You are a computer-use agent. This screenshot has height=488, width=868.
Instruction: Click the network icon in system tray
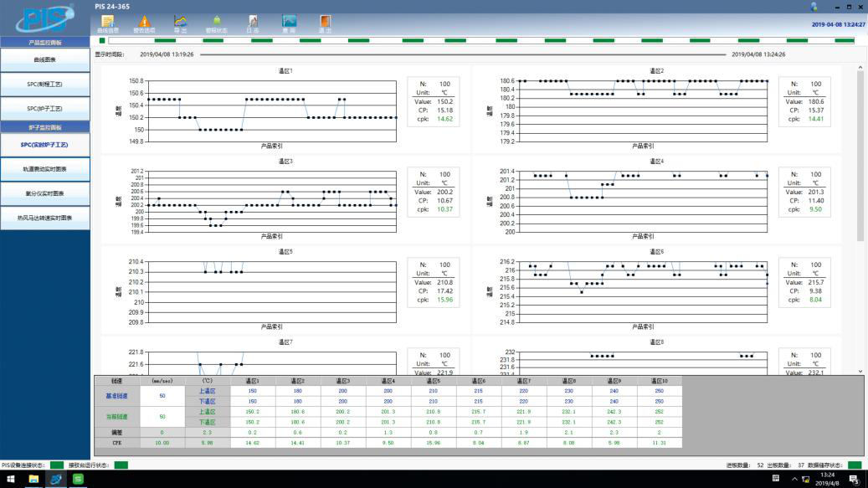[805, 479]
